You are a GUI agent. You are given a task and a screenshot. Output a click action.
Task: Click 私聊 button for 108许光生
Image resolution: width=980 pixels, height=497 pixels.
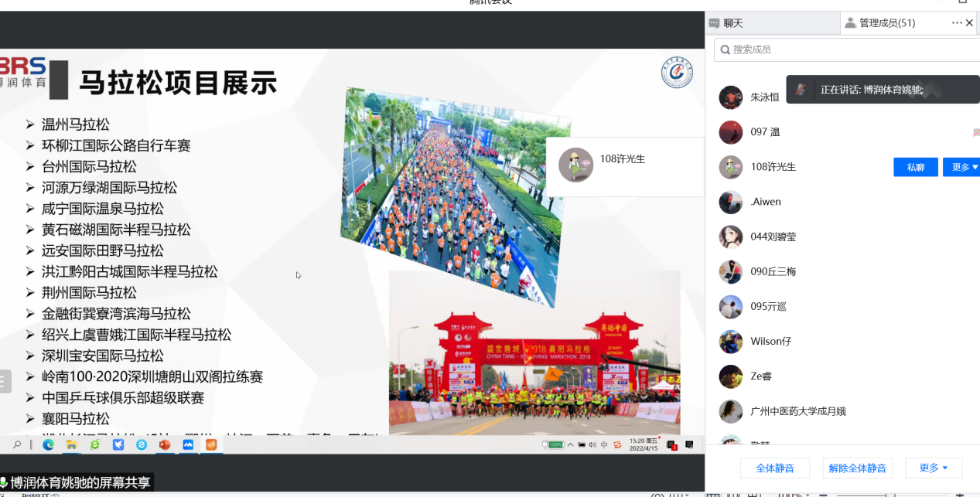point(916,167)
